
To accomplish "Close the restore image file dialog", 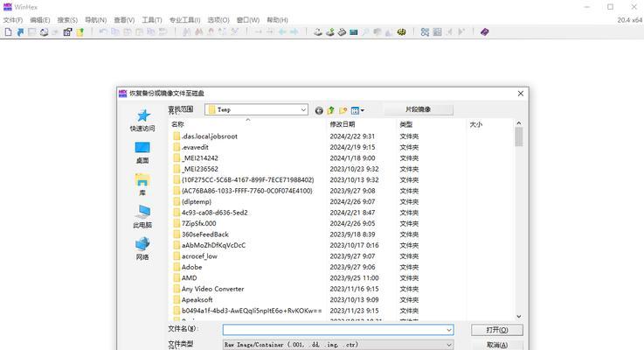I will [521, 94].
